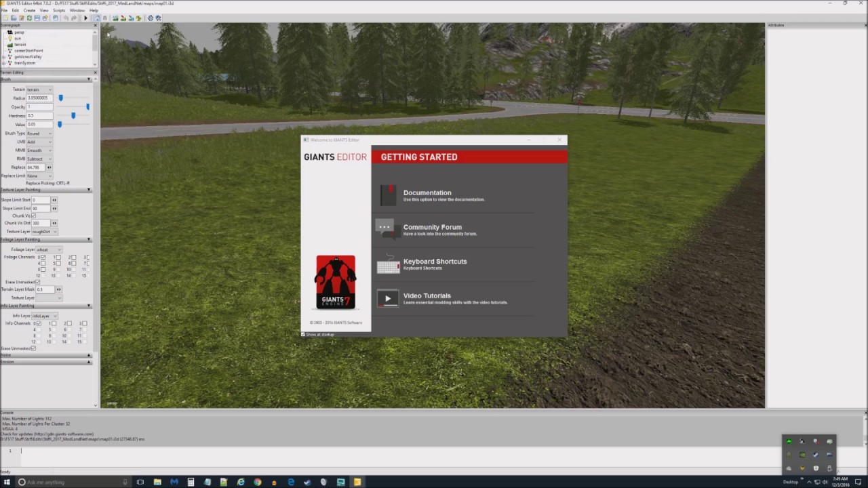Image resolution: width=868 pixels, height=488 pixels.
Task: Click the Redo arrow in toolbar
Action: pos(74,18)
